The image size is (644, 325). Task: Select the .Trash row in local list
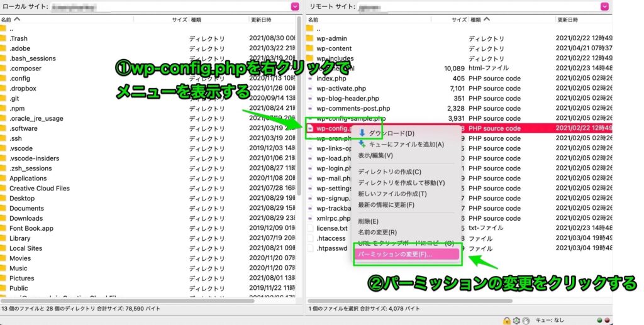[148, 38]
